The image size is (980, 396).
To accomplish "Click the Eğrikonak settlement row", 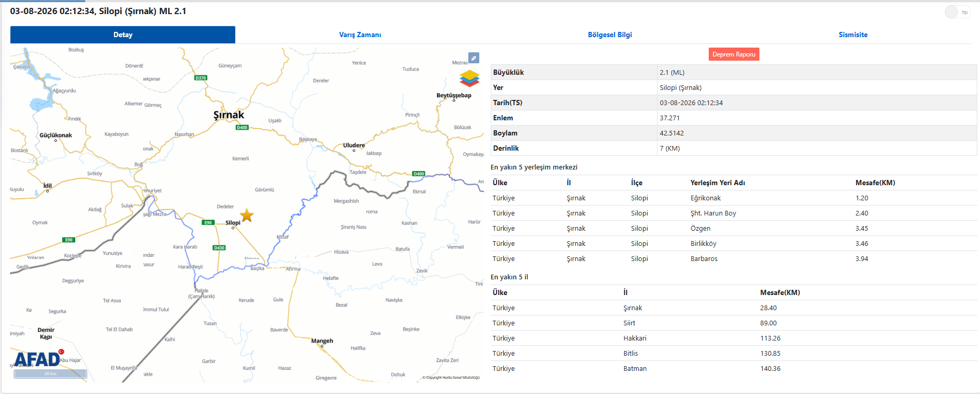I will (734, 198).
